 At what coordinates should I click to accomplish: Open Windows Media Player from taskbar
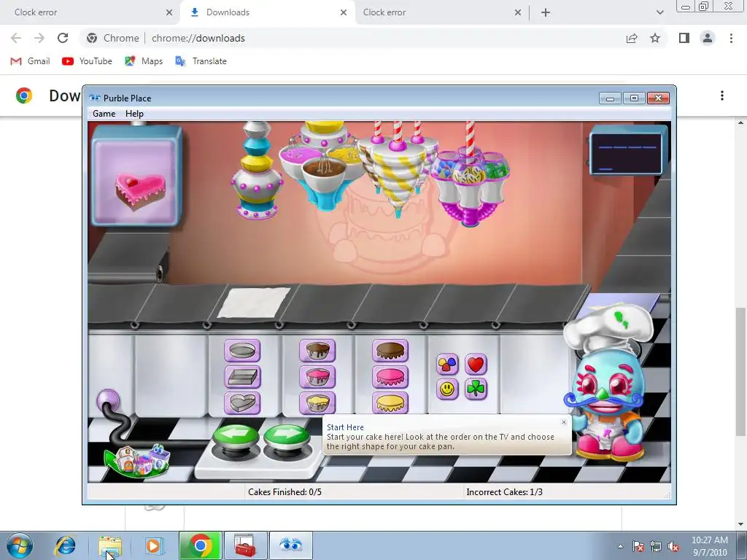click(x=154, y=545)
